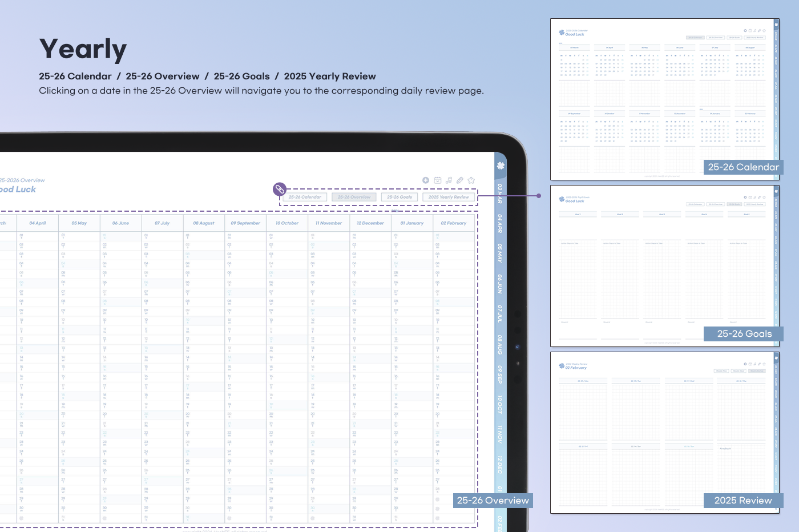
Task: Select the 25-26 Overview planner tab
Action: click(354, 197)
